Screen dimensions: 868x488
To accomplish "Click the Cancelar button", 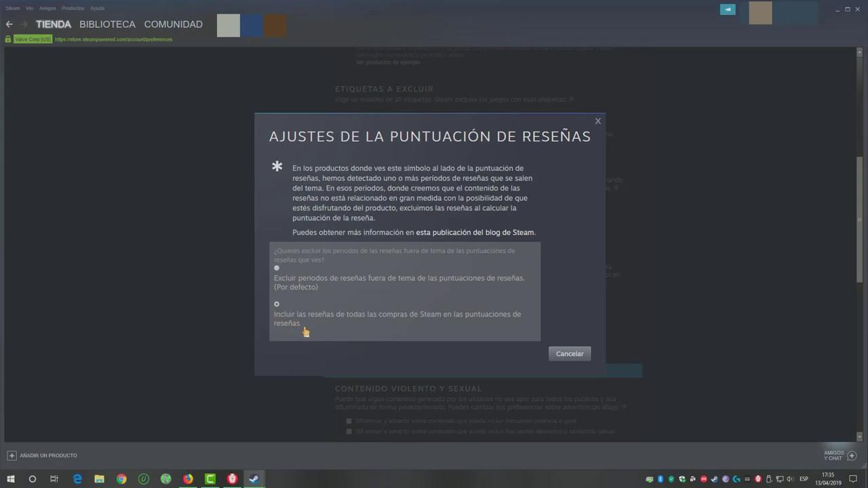I will pyautogui.click(x=569, y=353).
